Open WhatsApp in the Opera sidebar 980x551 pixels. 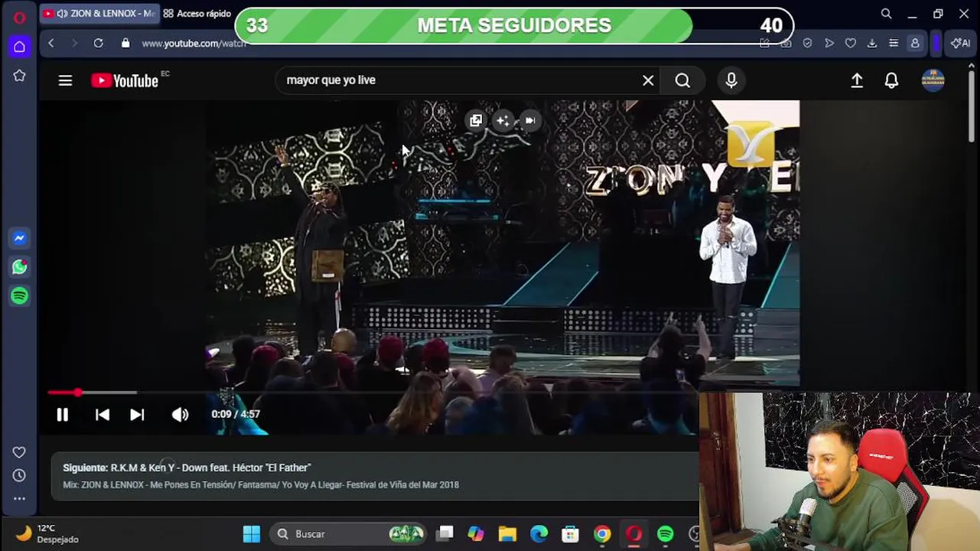20,266
